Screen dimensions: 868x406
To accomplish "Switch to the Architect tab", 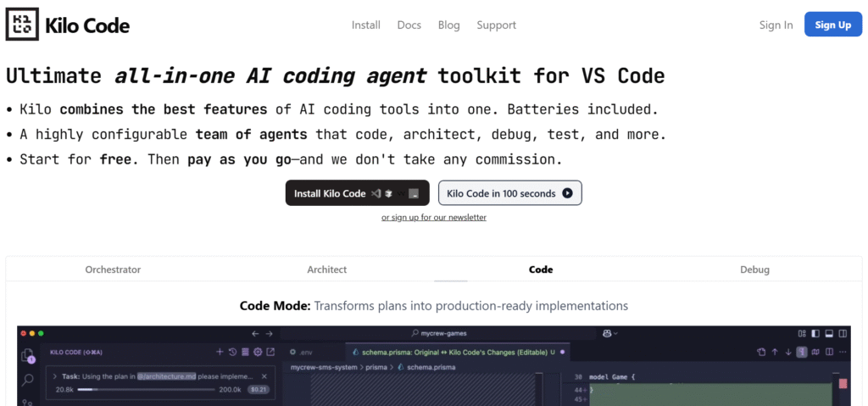I will pos(326,270).
